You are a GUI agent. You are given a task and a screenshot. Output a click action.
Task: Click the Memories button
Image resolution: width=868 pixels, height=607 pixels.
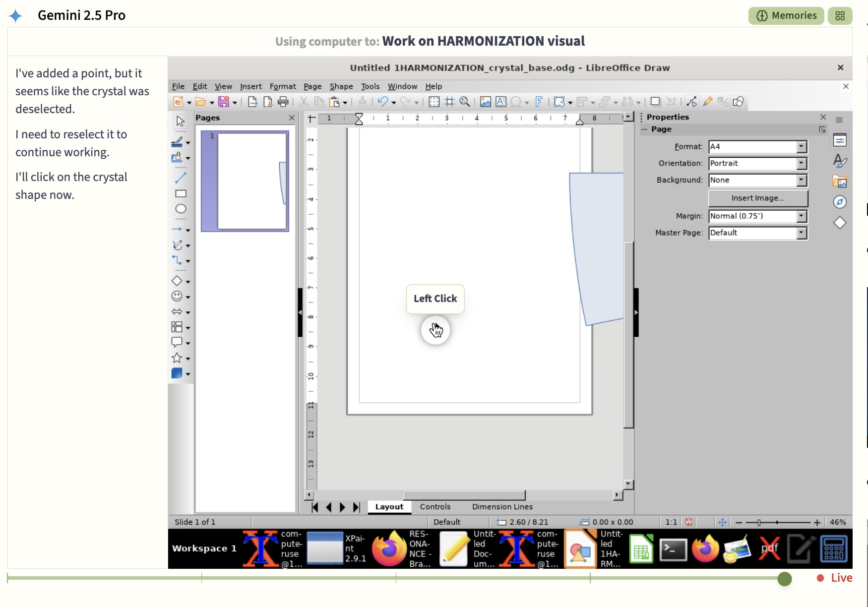coord(786,16)
